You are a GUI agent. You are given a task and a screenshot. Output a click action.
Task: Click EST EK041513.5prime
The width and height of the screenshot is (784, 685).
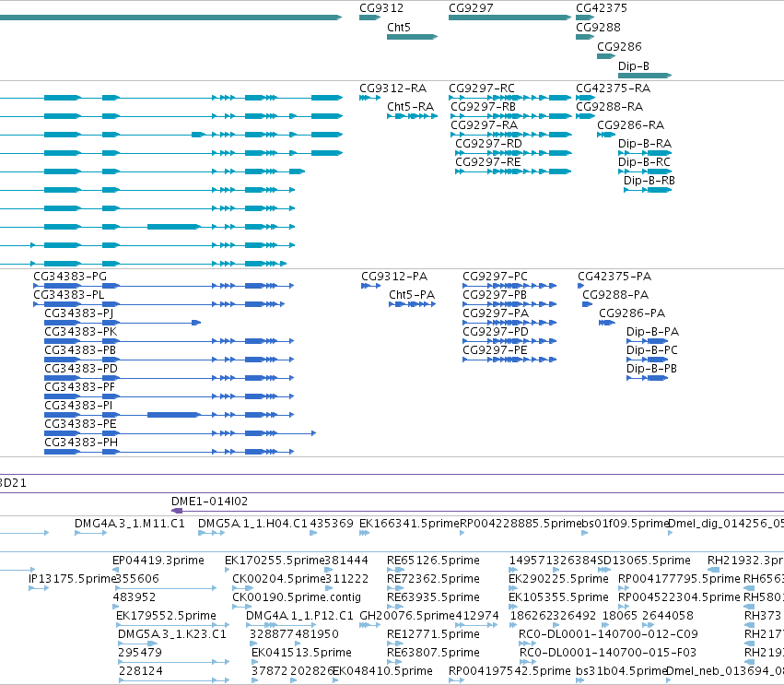301,653
